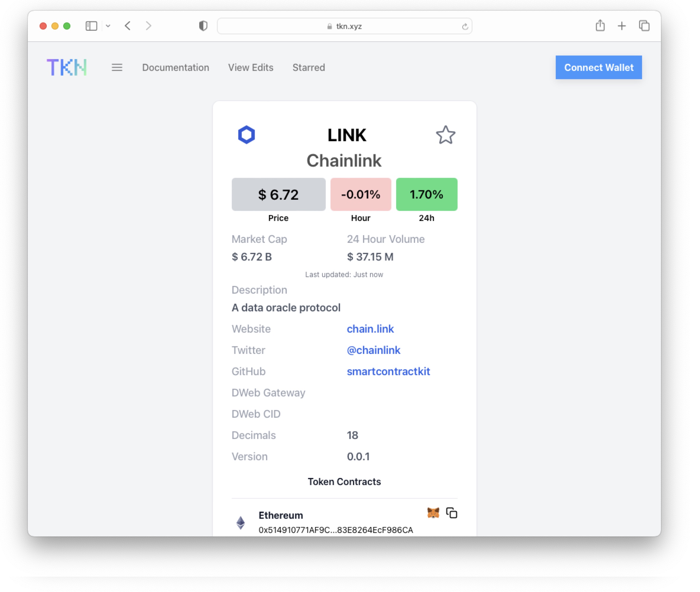700x592 pixels.
Task: Copy the Ethereum contract address
Action: [x=451, y=513]
